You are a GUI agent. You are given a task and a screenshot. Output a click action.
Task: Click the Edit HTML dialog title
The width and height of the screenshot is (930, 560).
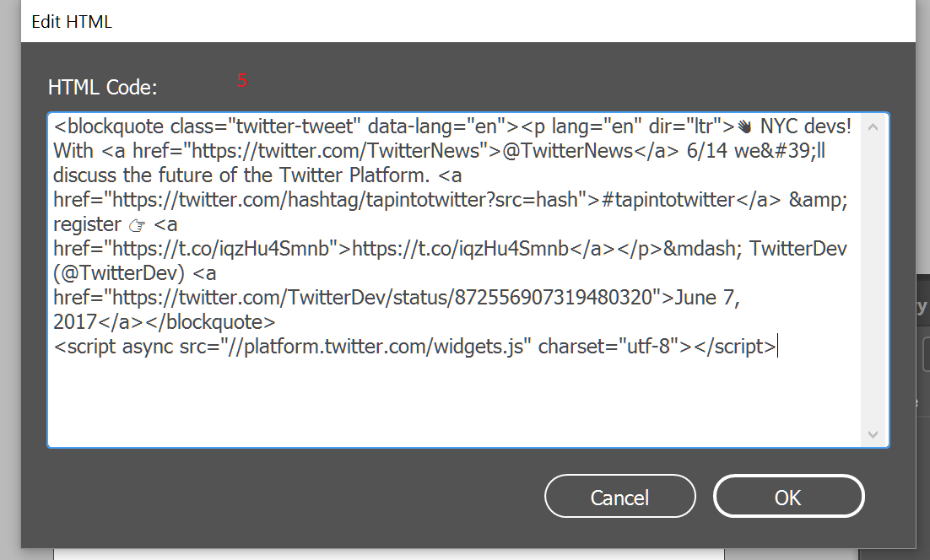pyautogui.click(x=72, y=22)
